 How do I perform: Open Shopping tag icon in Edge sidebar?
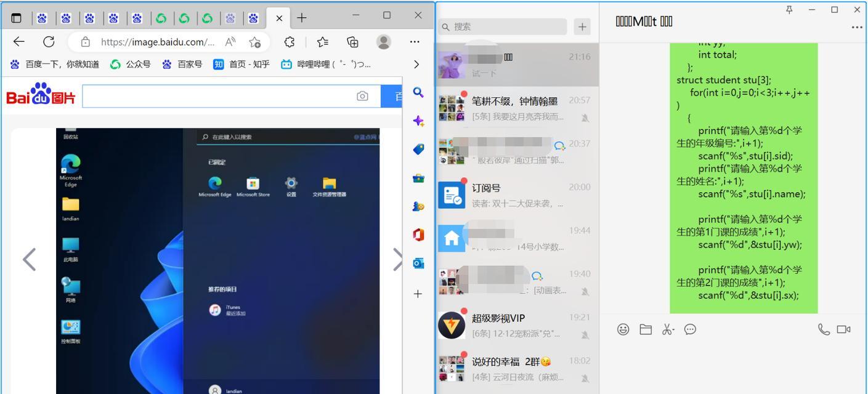click(x=418, y=150)
